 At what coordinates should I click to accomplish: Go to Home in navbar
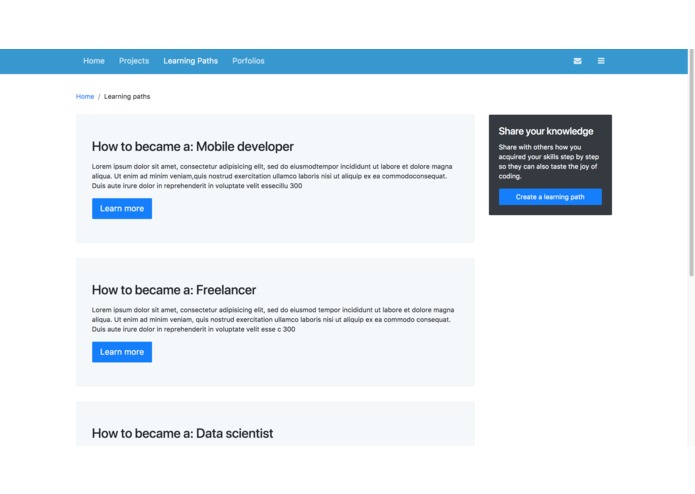coord(94,61)
